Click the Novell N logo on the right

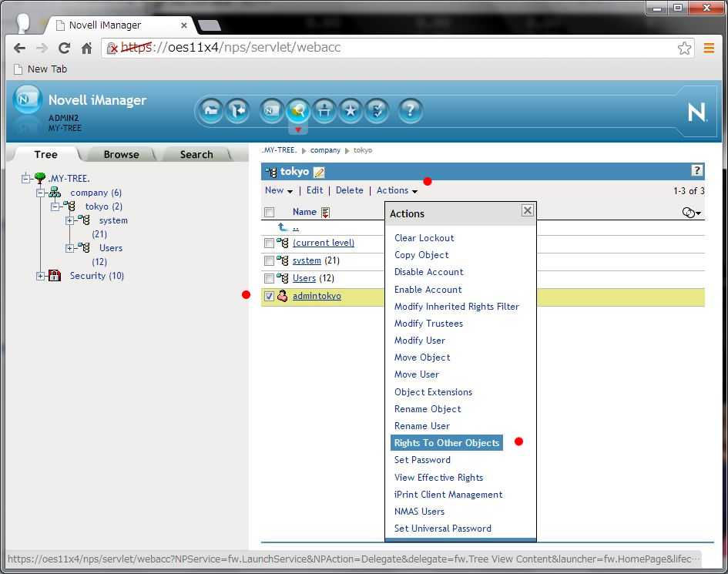click(x=696, y=112)
